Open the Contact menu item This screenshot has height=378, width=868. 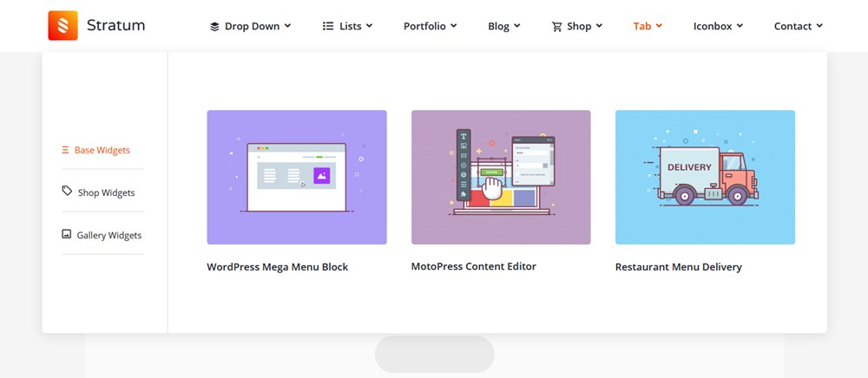pos(792,26)
